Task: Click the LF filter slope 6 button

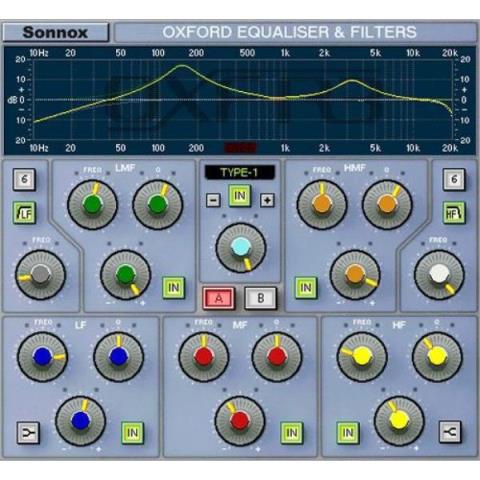Action: (24, 180)
